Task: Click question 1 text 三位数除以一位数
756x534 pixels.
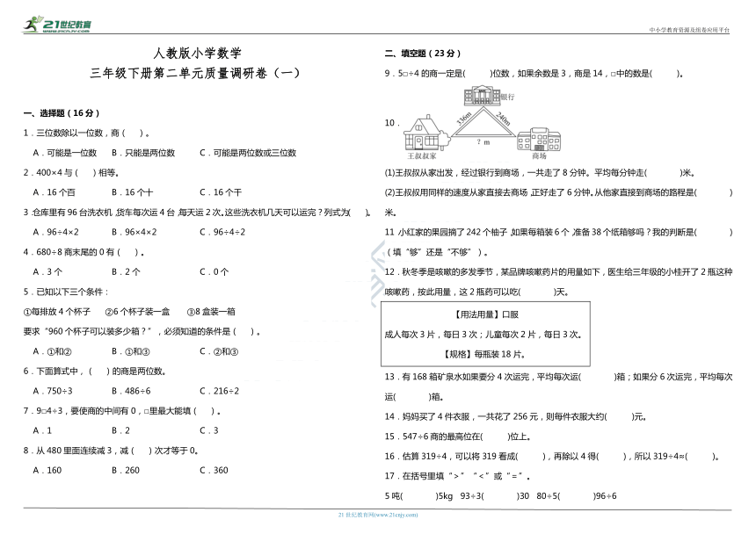Action: 87,133
